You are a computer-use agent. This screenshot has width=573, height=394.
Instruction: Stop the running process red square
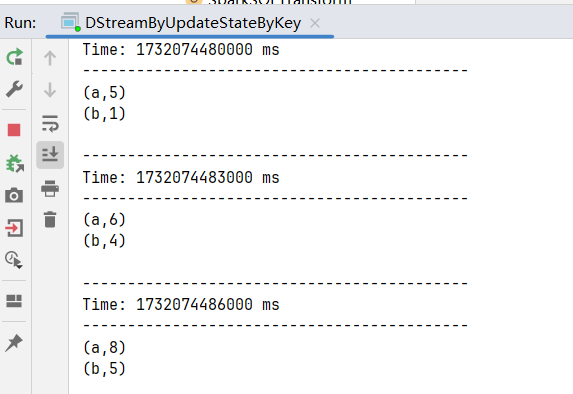(x=14, y=130)
